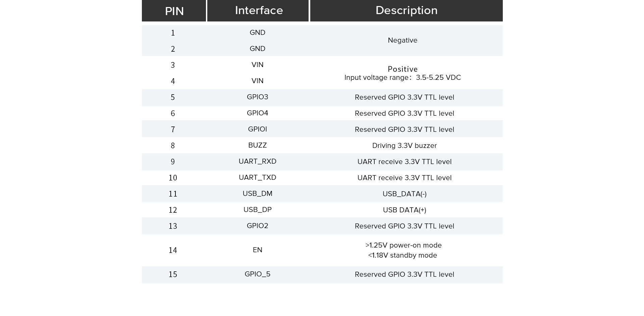Click the <1.18V standby mode text
Image resolution: width=644 pixels, height=316 pixels.
[x=402, y=255]
